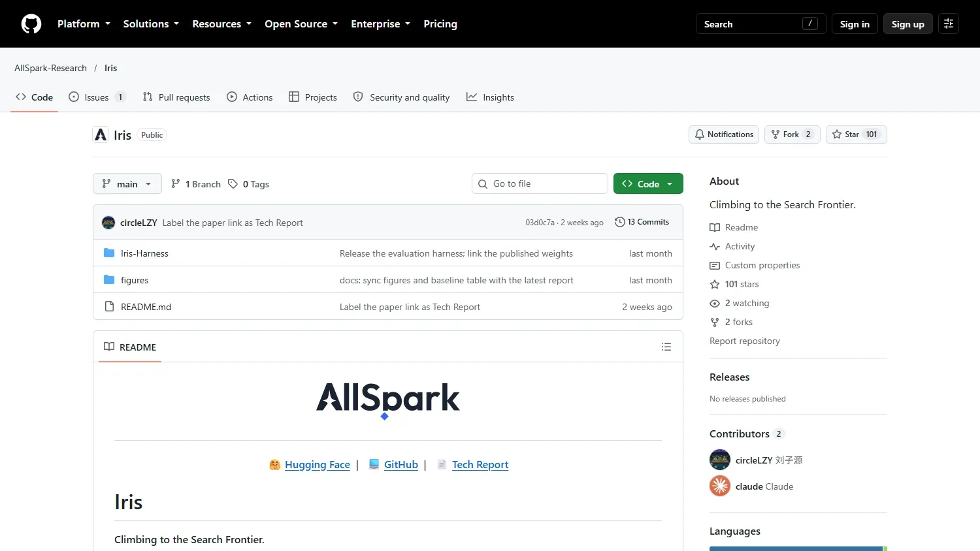
Task: Open the Hugging Face link
Action: tap(318, 465)
